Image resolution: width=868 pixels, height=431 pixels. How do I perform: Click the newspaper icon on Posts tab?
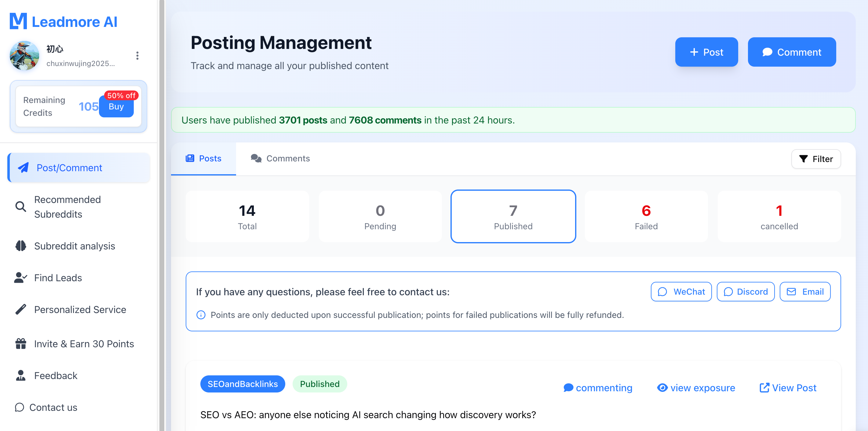coord(190,158)
